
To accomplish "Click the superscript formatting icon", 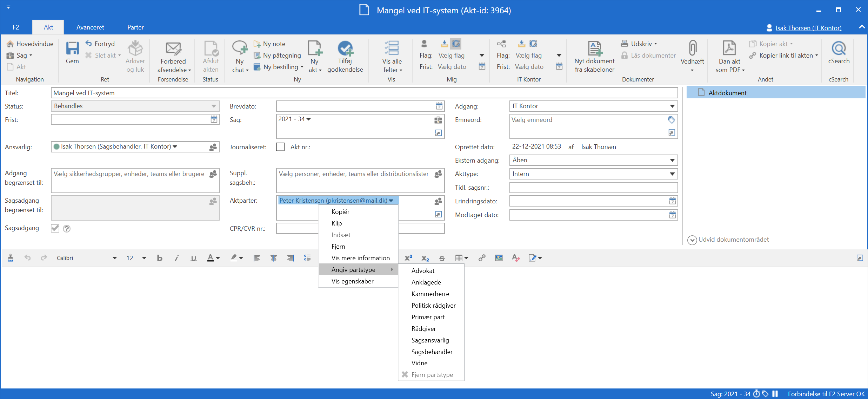I will point(408,258).
